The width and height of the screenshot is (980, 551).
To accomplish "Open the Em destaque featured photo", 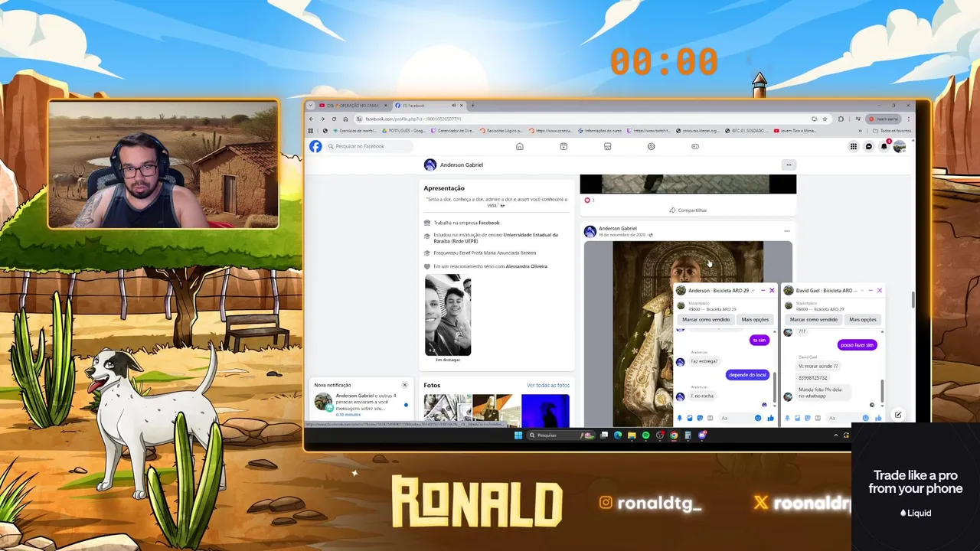I will click(448, 315).
